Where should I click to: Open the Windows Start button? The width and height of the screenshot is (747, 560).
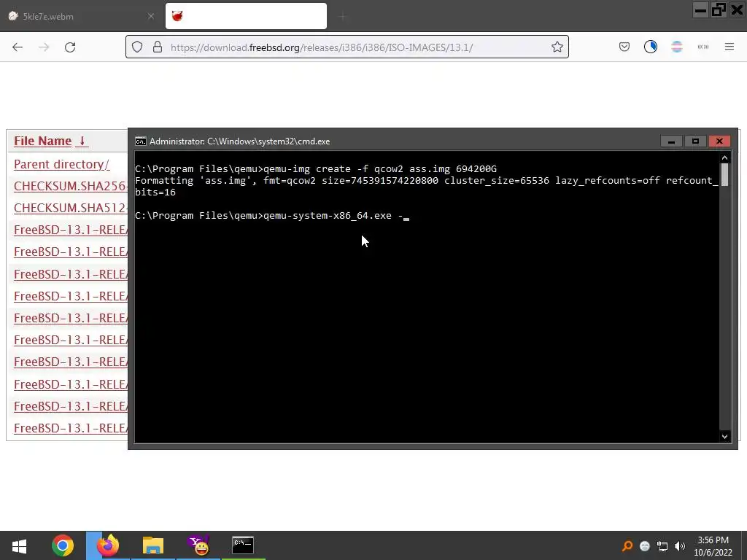(x=19, y=545)
